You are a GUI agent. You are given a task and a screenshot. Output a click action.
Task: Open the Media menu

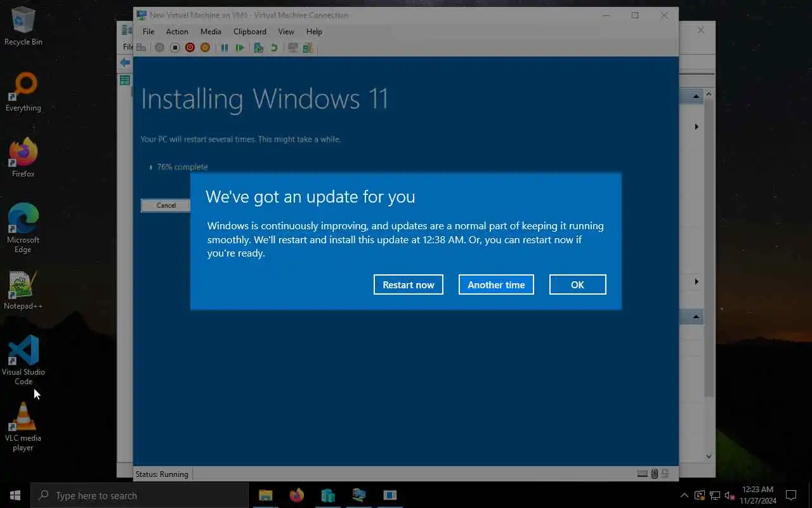tap(211, 31)
